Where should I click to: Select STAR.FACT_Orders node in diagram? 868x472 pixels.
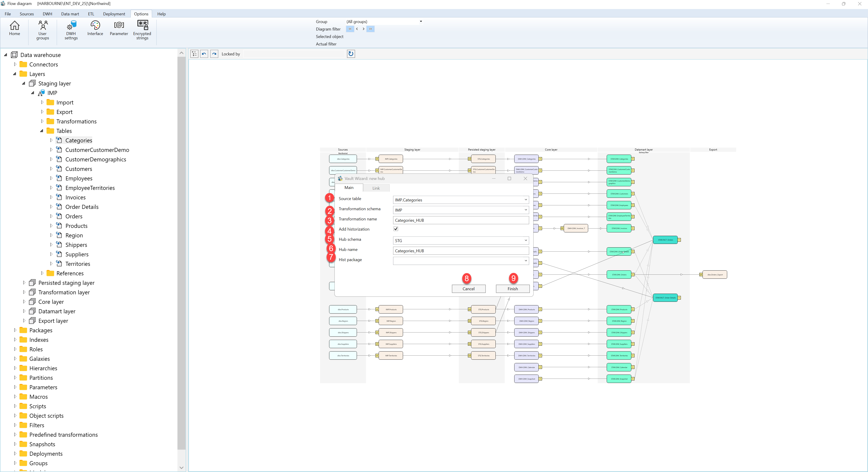(665, 240)
